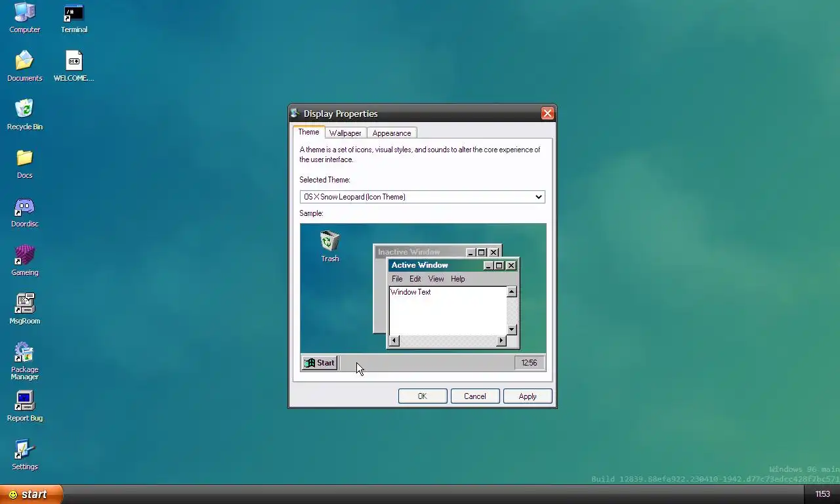840x504 pixels.
Task: Switch to the Wallpaper tab
Action: click(x=345, y=133)
